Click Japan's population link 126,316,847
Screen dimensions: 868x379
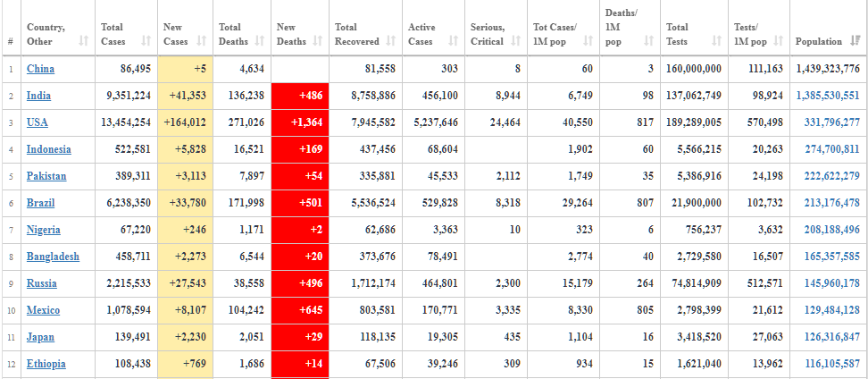pos(832,337)
